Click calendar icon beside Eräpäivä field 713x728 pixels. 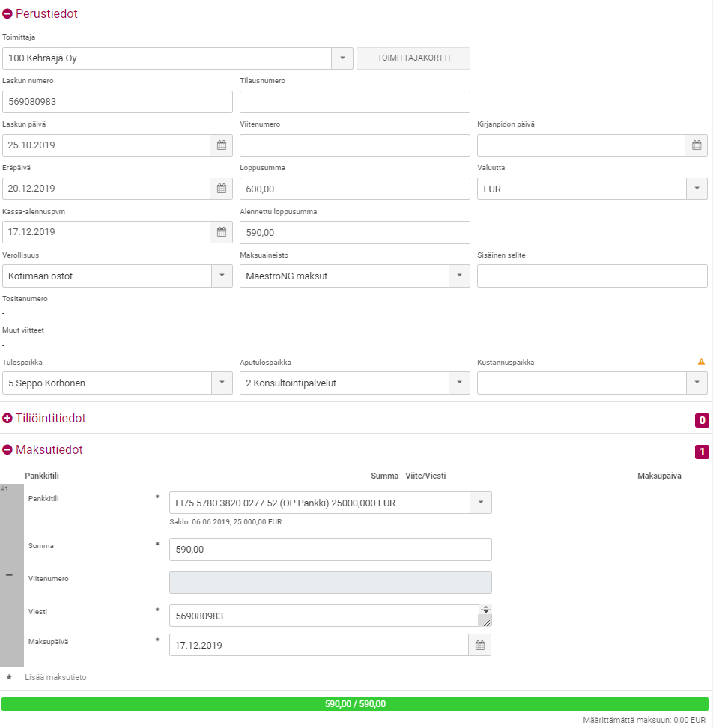[x=222, y=189]
